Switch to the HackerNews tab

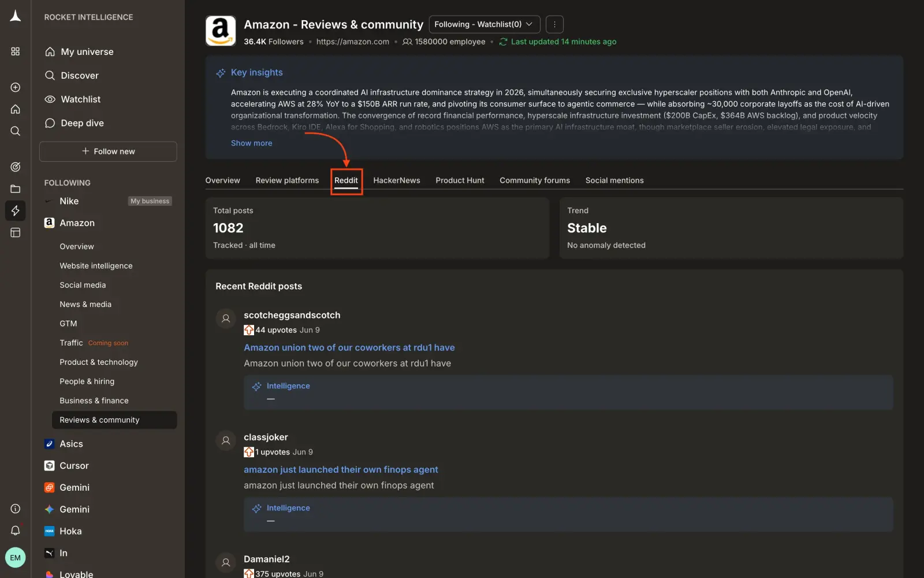[x=397, y=180]
